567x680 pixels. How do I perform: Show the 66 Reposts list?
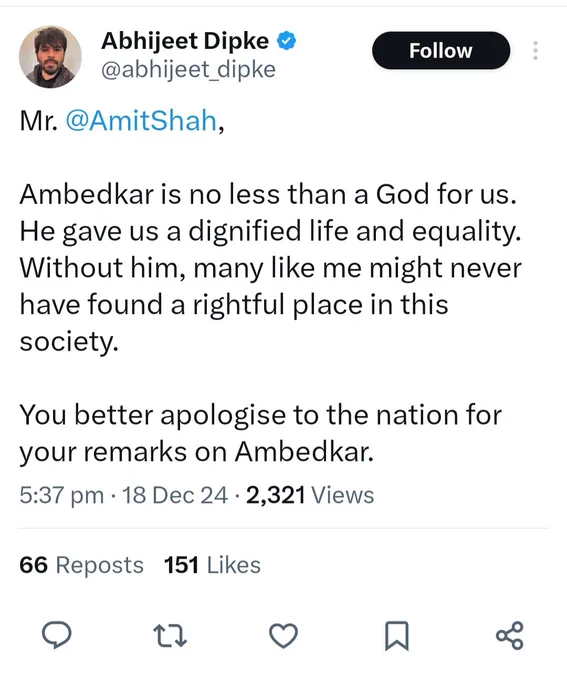point(81,565)
